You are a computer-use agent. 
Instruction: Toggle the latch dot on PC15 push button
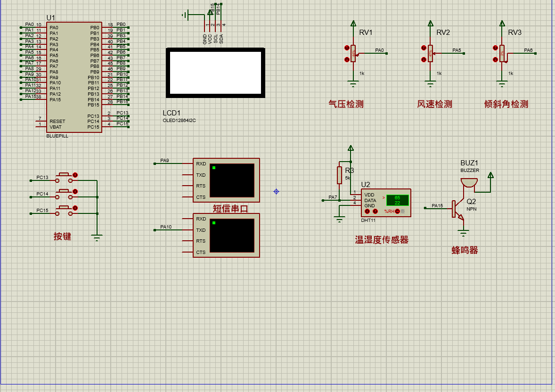75,208
